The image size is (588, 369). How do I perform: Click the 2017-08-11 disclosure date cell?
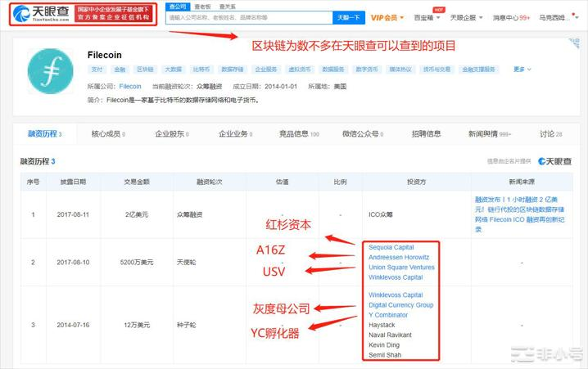click(x=73, y=214)
